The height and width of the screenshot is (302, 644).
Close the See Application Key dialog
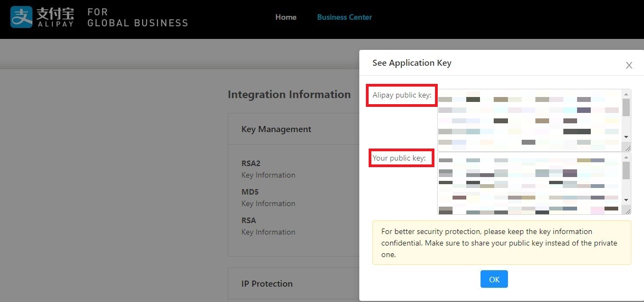(x=629, y=65)
